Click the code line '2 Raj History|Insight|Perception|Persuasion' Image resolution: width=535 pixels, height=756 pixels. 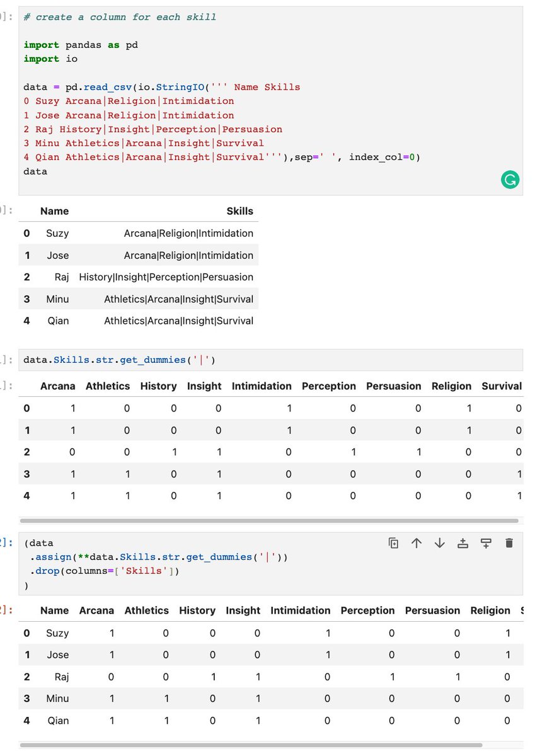tap(152, 129)
